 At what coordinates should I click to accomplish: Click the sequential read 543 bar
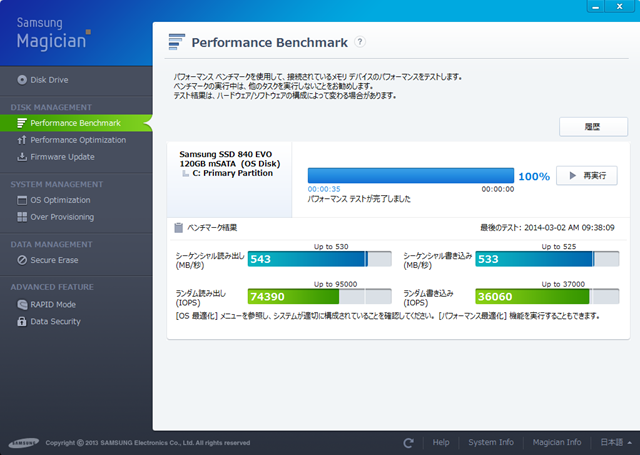click(320, 259)
